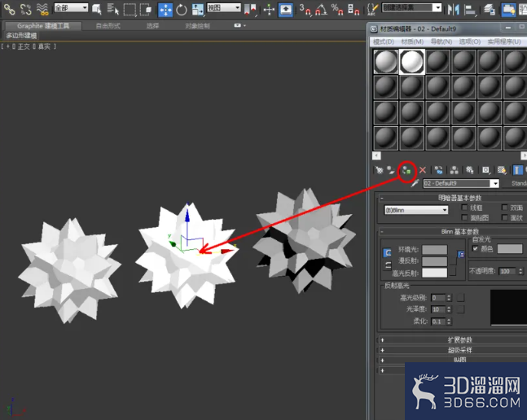Screen dimensions: 527x420
Task: Toggle the Window/Crossing selection mode
Action: pos(146,10)
